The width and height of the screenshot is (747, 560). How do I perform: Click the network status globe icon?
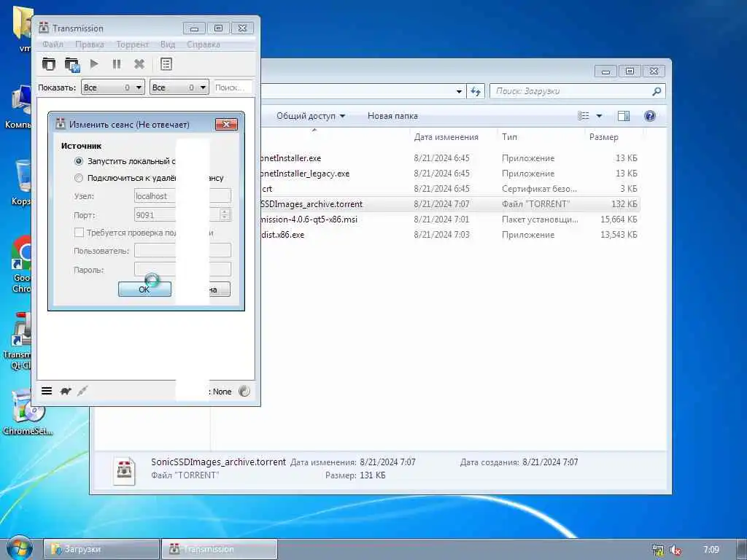(244, 391)
